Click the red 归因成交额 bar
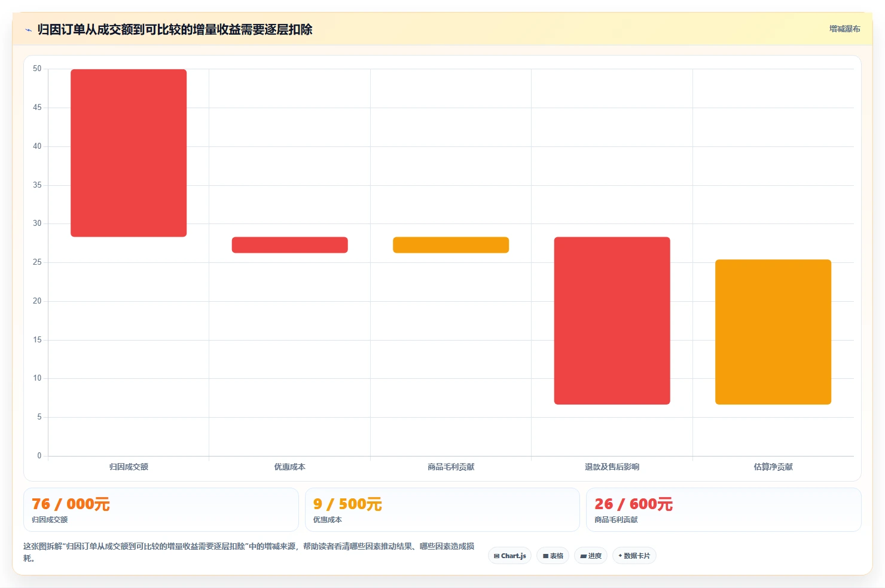Image resolution: width=885 pixels, height=588 pixels. (129, 153)
